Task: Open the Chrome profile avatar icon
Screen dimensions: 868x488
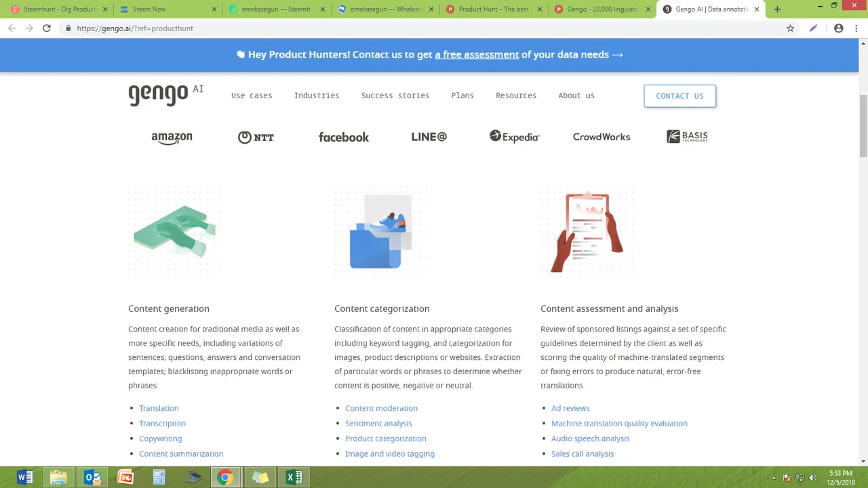Action: (839, 28)
